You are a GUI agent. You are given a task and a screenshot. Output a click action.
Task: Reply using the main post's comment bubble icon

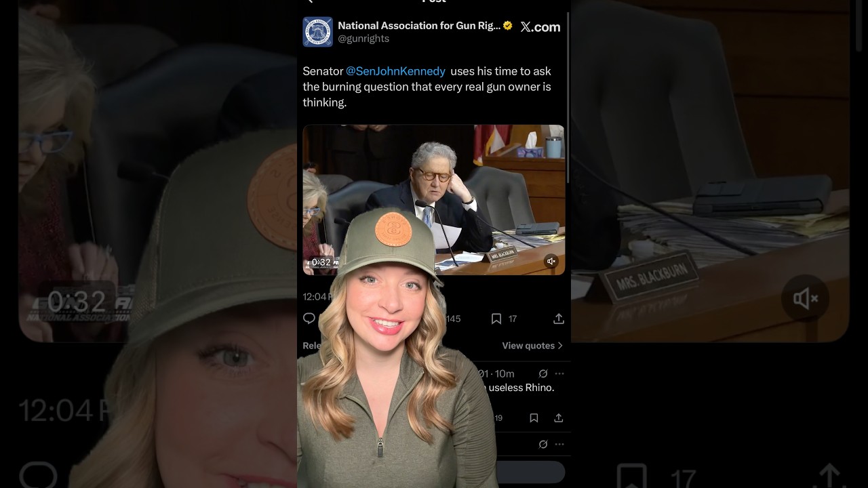pyautogui.click(x=309, y=319)
